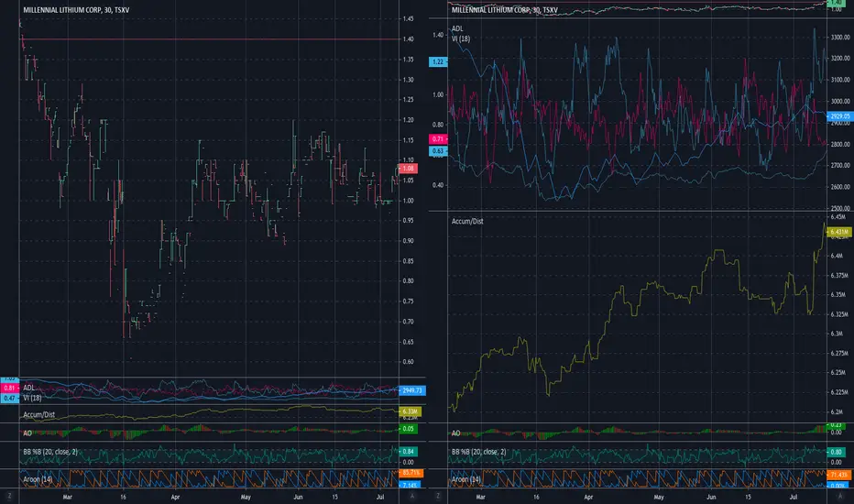This screenshot has width=854, height=504.
Task: Click 1.40 on left chart price scale
Action: coord(408,39)
